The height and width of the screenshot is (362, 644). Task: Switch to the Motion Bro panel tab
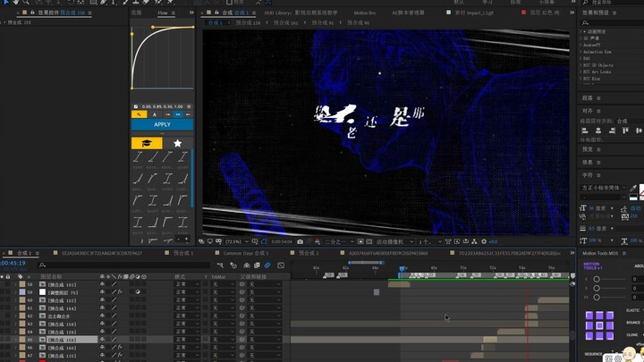[x=365, y=13]
